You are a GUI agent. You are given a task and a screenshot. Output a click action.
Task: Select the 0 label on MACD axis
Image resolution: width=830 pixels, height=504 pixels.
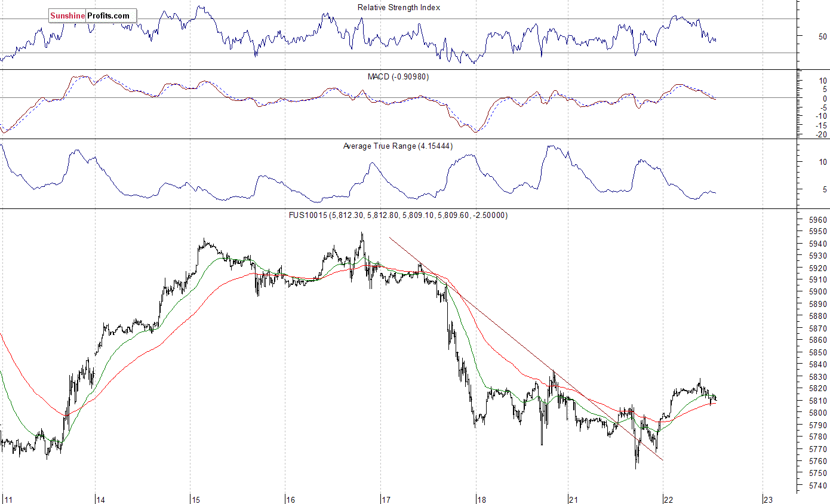click(824, 99)
